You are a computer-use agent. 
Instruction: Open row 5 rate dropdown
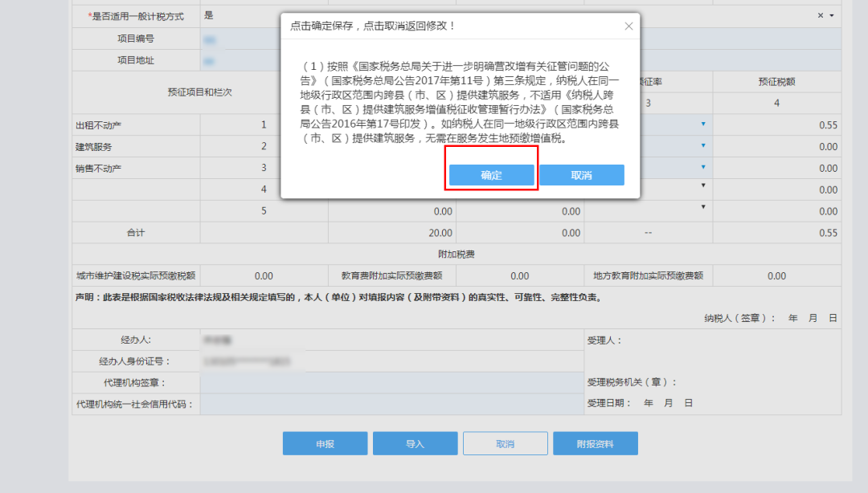703,207
